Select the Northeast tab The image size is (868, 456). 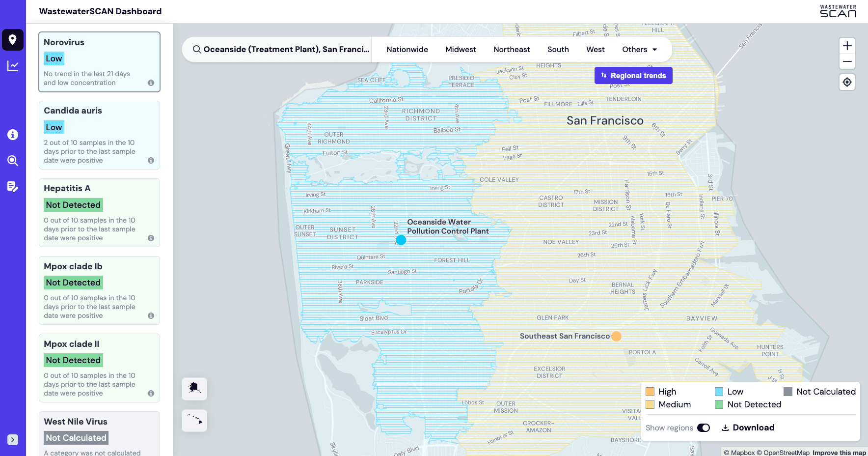pos(512,50)
